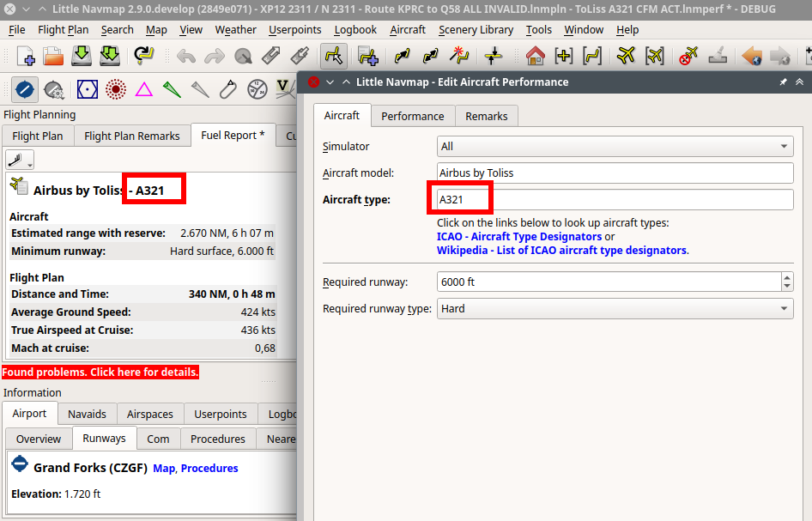The image size is (812, 521).
Task: Go to home view house icon
Action: point(535,56)
